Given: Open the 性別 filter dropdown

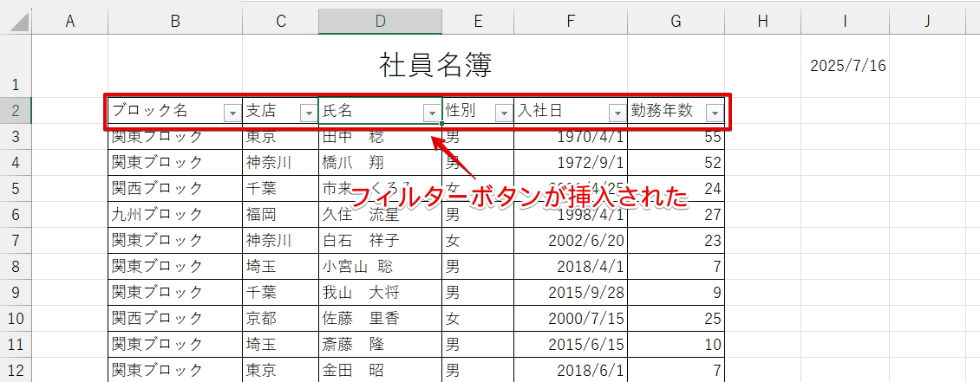Looking at the screenshot, I should [x=504, y=113].
